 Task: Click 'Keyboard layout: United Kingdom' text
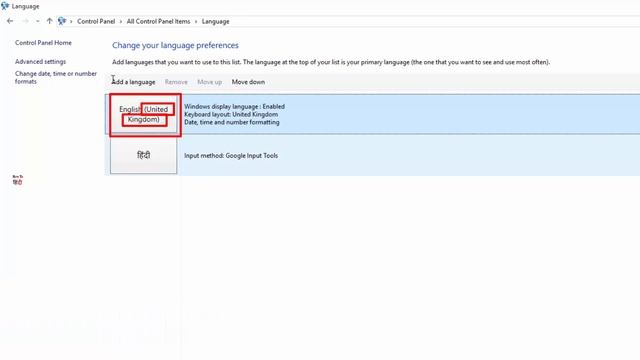click(x=231, y=114)
